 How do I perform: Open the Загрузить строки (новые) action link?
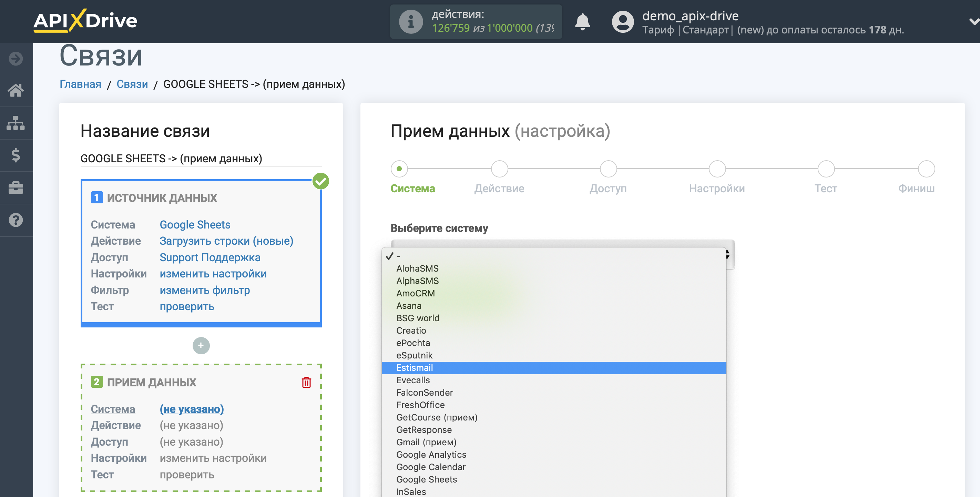click(x=226, y=241)
